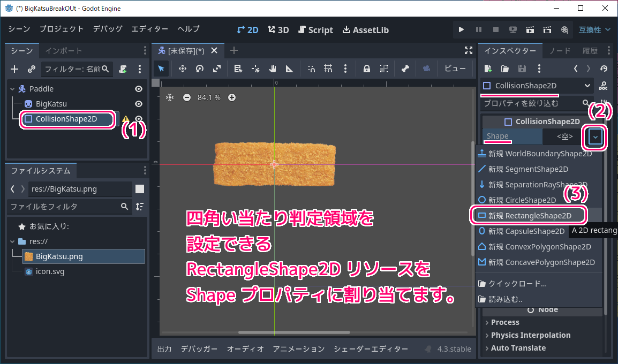Open the プロジェクト menu
The width and height of the screenshot is (618, 364).
click(62, 29)
